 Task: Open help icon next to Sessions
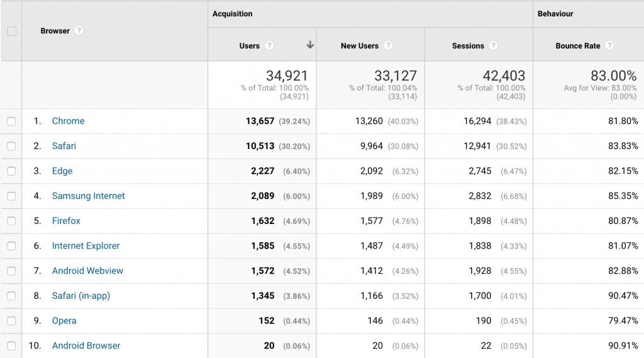click(x=493, y=45)
